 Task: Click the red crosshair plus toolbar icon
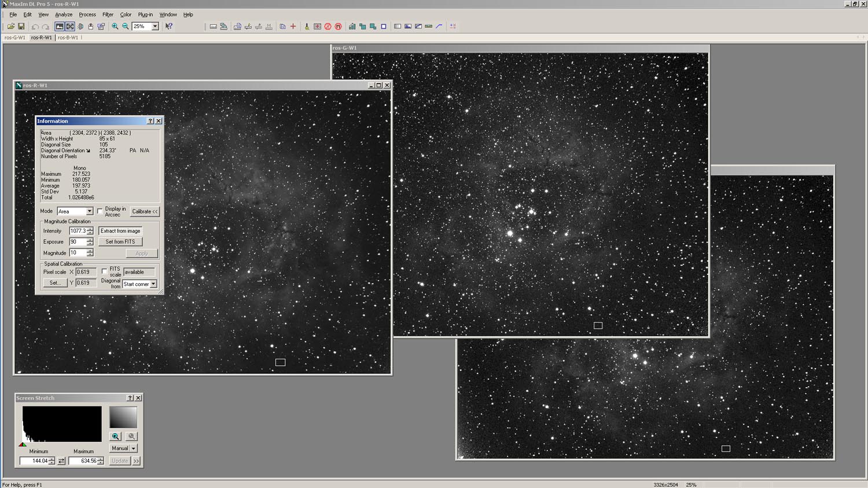(x=293, y=27)
